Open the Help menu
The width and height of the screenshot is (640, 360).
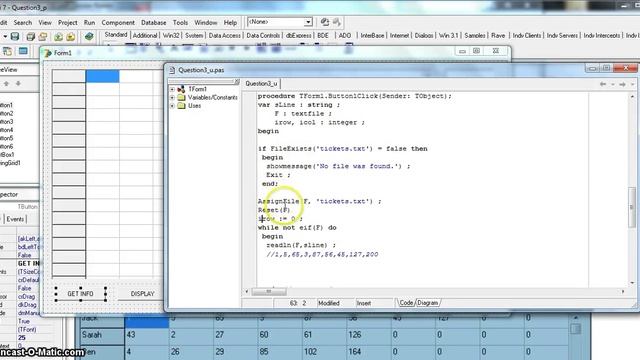[x=230, y=22]
